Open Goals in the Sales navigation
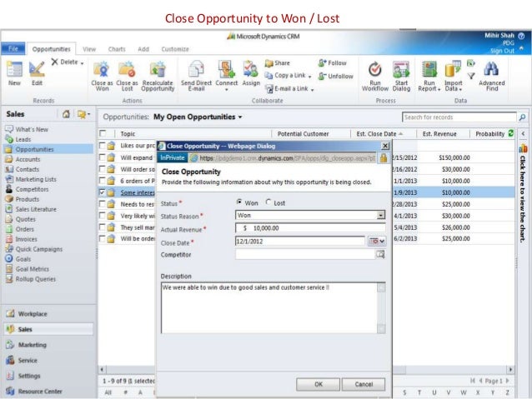The width and height of the screenshot is (532, 399). (23, 259)
